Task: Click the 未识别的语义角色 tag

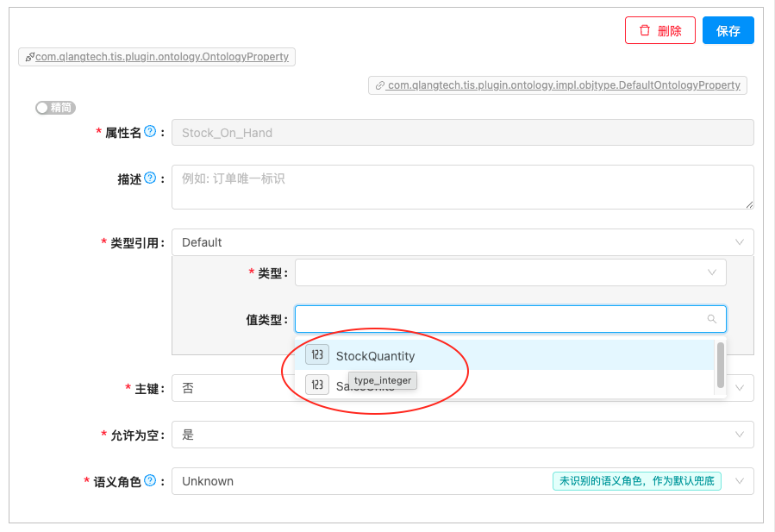Action: coord(636,481)
